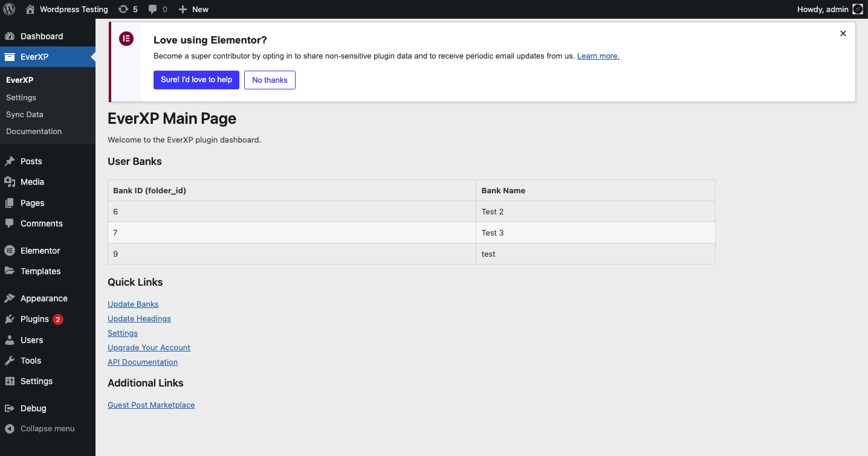This screenshot has width=868, height=456.
Task: Click the Elementor logo in notice
Action: tap(126, 39)
